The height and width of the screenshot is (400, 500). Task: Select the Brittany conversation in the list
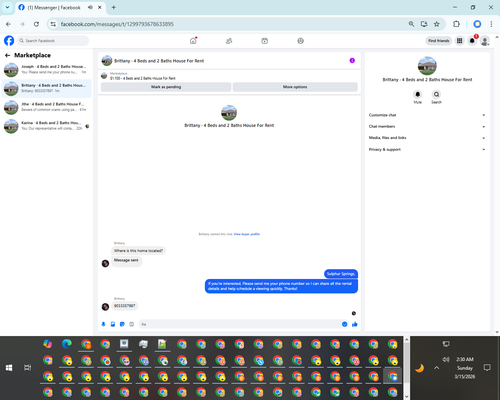click(x=46, y=88)
